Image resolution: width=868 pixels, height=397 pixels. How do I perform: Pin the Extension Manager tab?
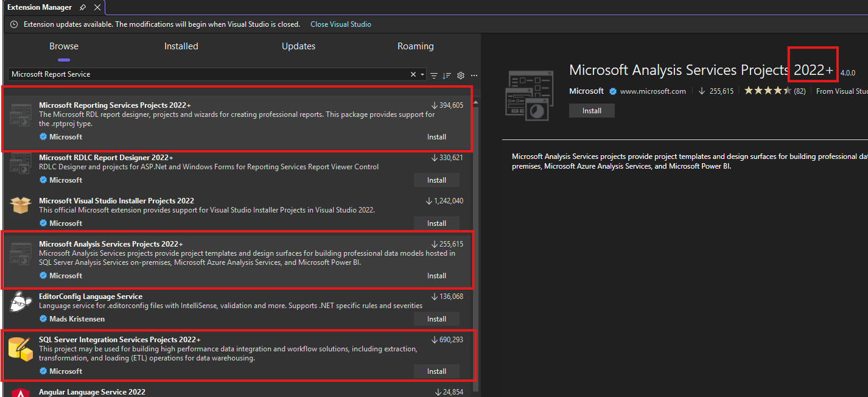(x=83, y=7)
